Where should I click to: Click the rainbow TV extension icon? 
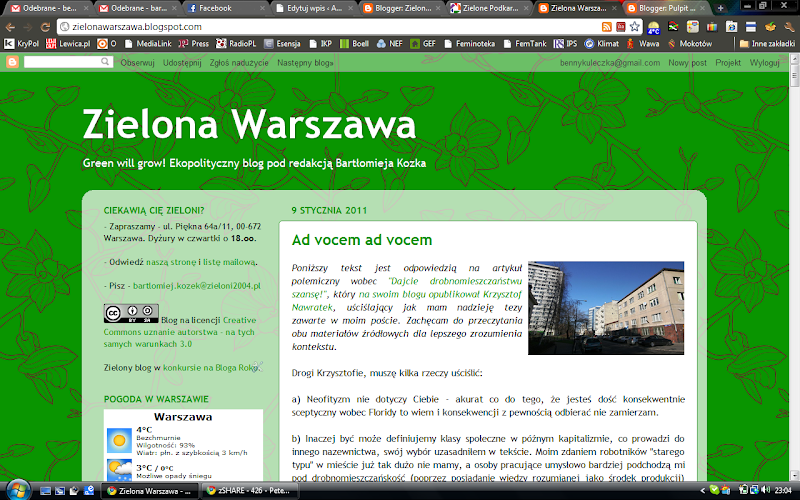712,27
